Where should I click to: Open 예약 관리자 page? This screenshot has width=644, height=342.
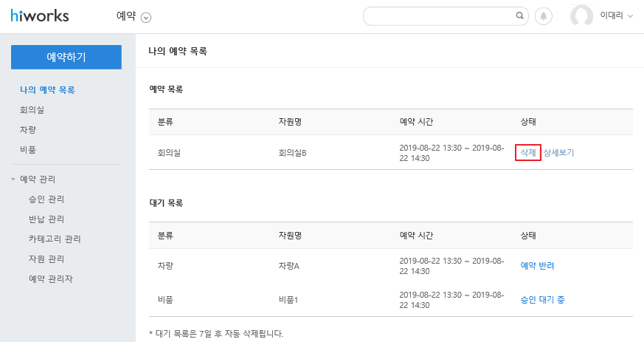click(50, 279)
